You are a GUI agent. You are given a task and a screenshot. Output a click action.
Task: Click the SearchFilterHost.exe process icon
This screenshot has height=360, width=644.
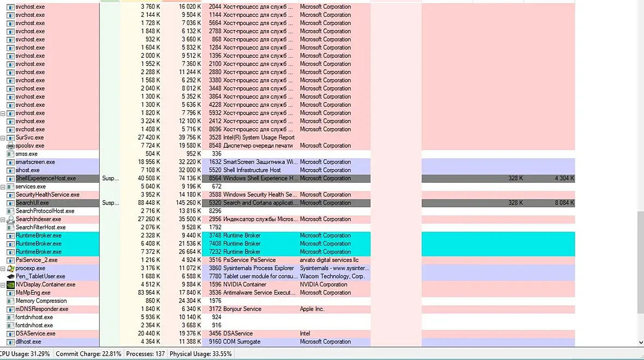(11, 227)
